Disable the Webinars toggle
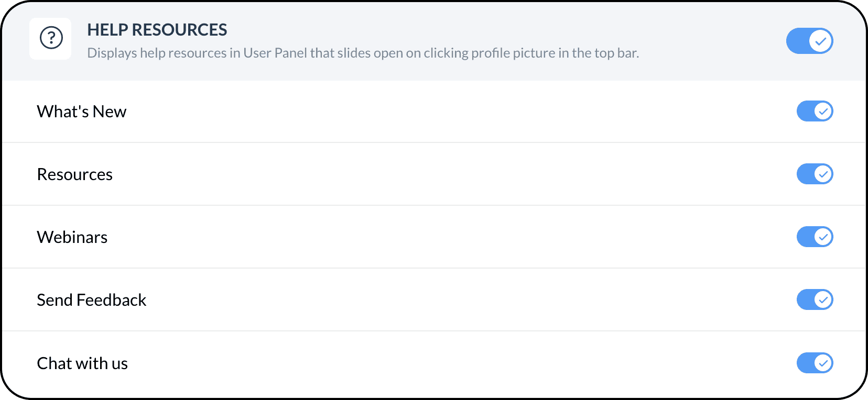Image resolution: width=868 pixels, height=400 pixels. click(815, 237)
